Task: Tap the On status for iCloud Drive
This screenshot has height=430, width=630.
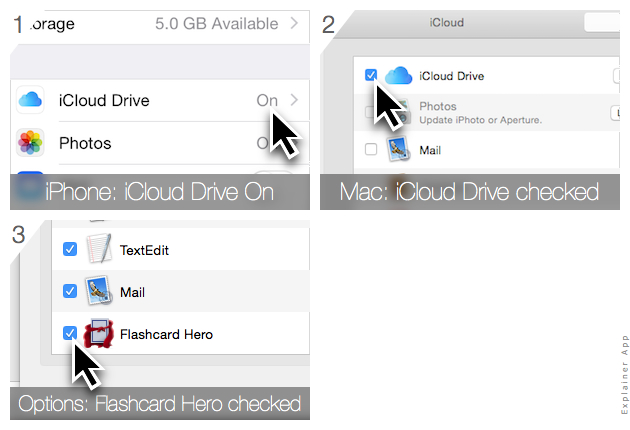Action: 267,100
